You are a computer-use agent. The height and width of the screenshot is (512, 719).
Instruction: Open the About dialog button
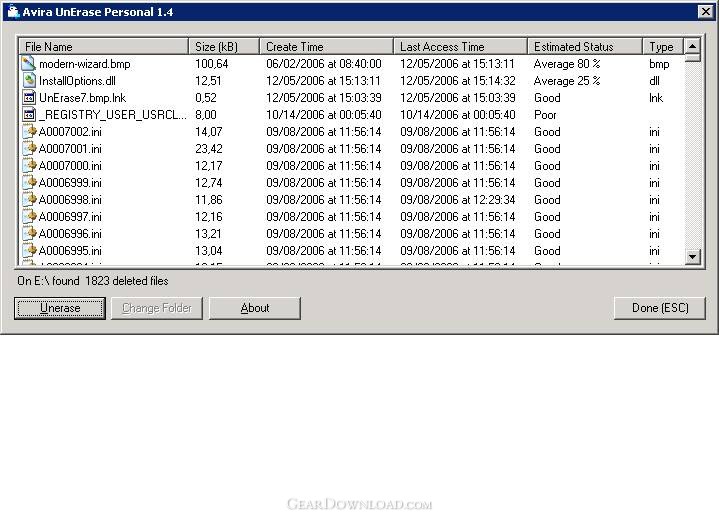click(255, 308)
